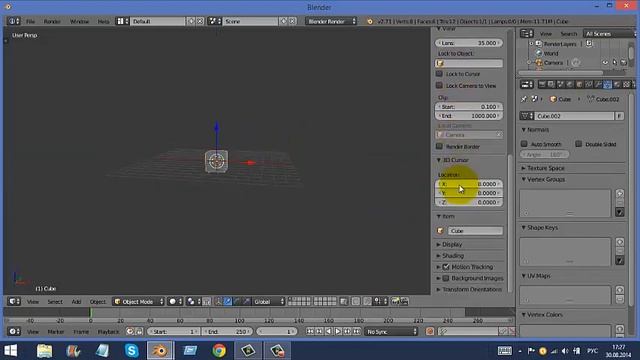Select the scale manipulator icon
640x360 pixels.
246,302
